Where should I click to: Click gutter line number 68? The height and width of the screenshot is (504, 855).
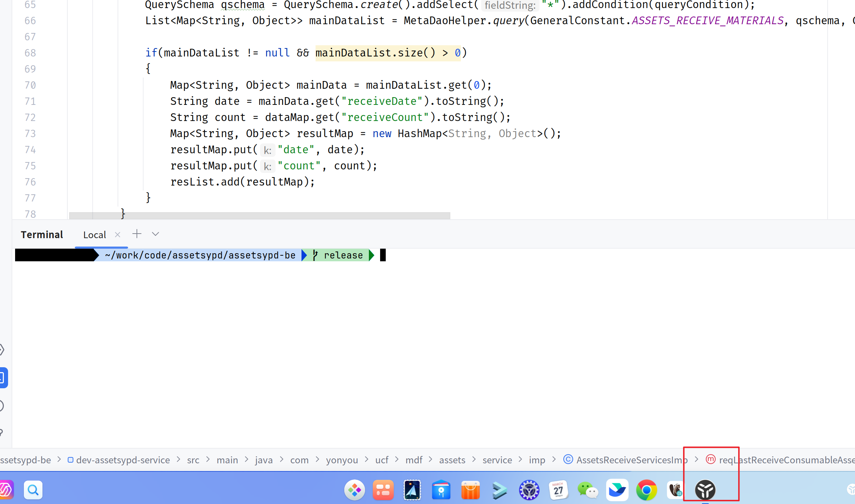[30, 53]
